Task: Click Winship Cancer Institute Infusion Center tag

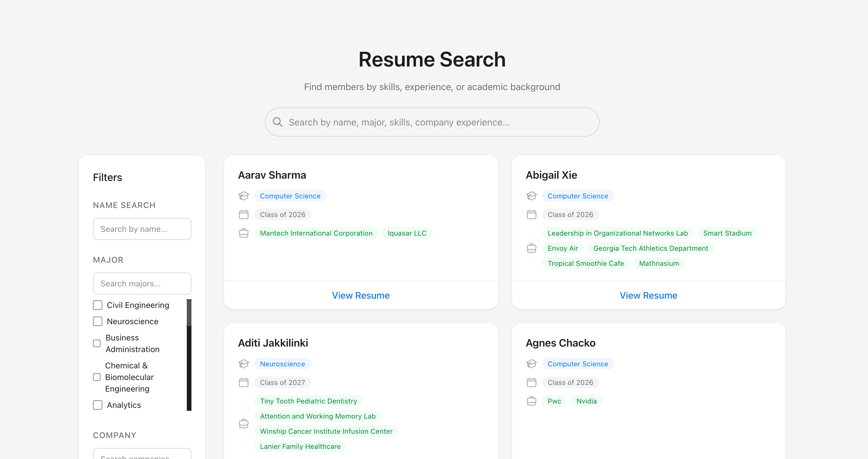Action: point(326,431)
